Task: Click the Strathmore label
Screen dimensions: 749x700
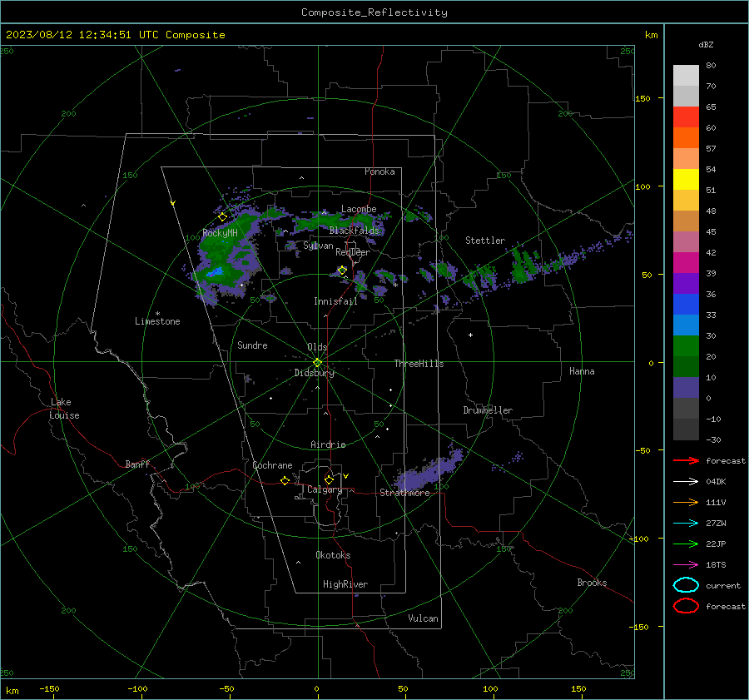Action: coord(404,493)
